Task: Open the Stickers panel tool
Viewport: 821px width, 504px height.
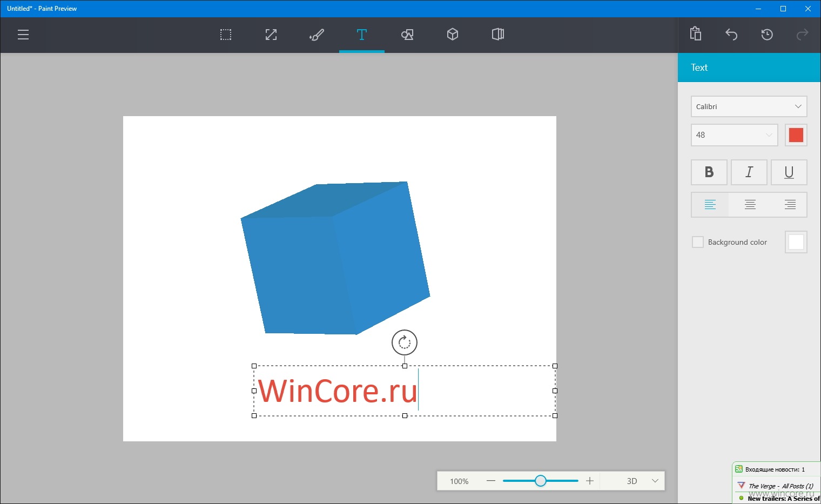Action: [x=498, y=35]
